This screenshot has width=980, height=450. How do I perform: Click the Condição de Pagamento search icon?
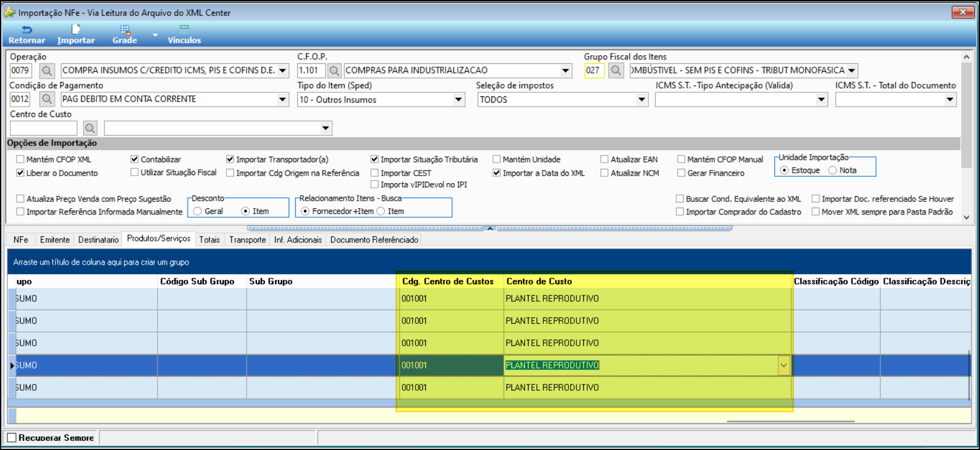click(x=47, y=99)
